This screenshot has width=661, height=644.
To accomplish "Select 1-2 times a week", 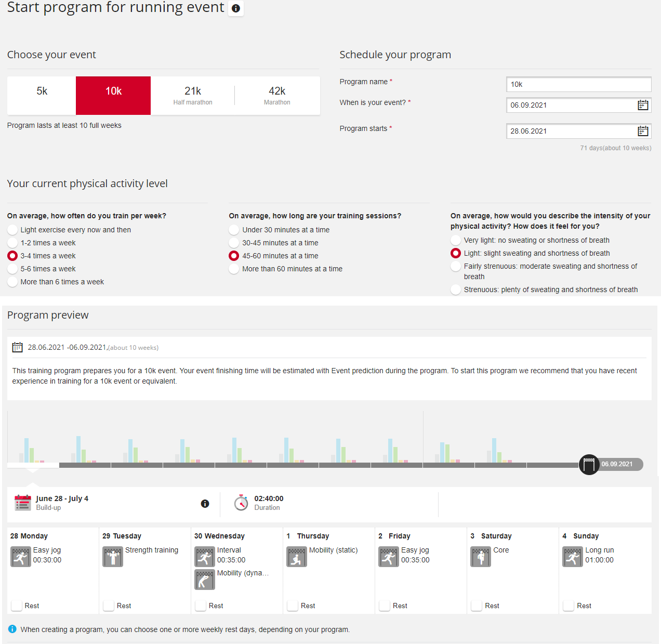I will pos(12,243).
